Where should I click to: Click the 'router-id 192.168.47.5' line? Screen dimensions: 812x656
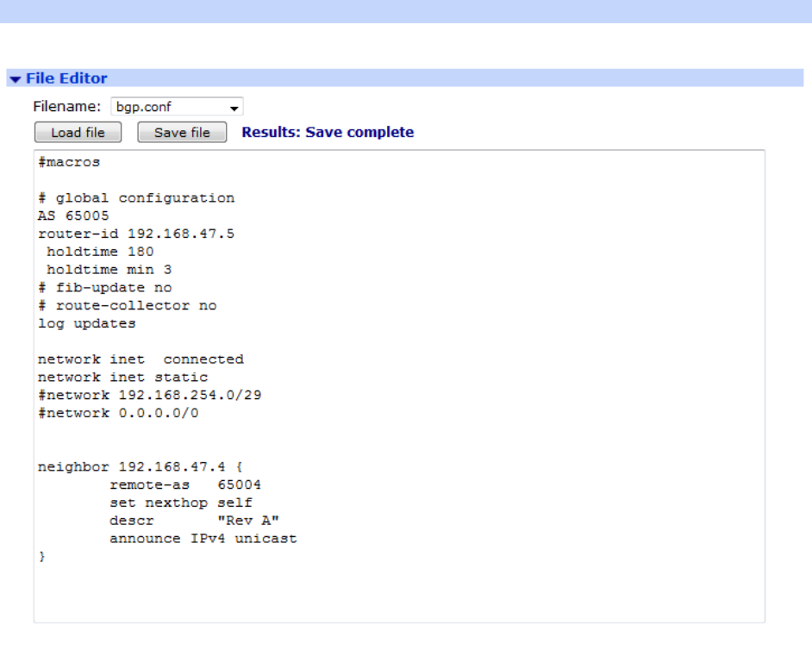tap(136, 234)
